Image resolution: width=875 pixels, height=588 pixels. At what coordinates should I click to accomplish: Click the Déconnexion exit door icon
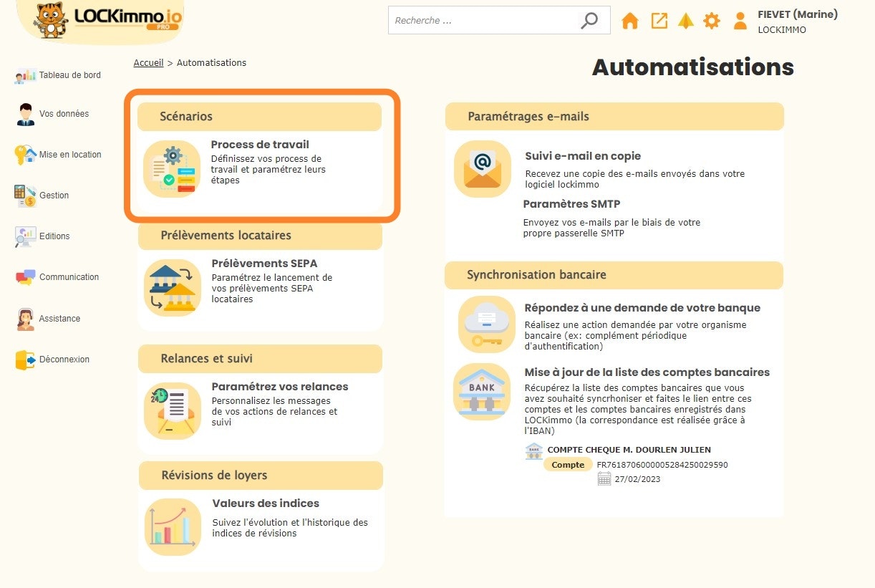25,360
